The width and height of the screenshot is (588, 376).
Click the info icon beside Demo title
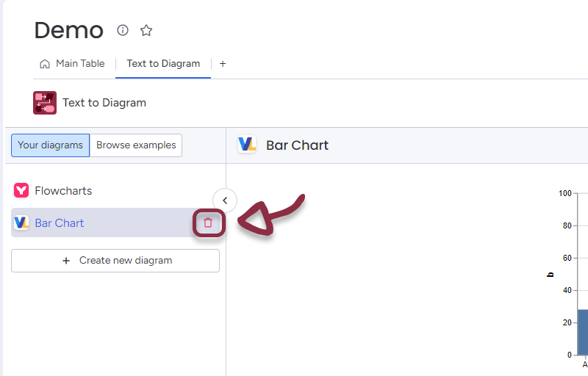click(x=123, y=30)
